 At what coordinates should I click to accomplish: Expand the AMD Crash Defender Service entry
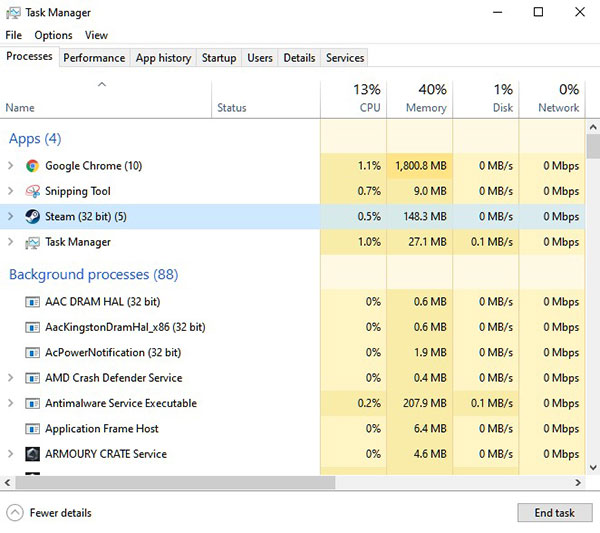coord(11,378)
